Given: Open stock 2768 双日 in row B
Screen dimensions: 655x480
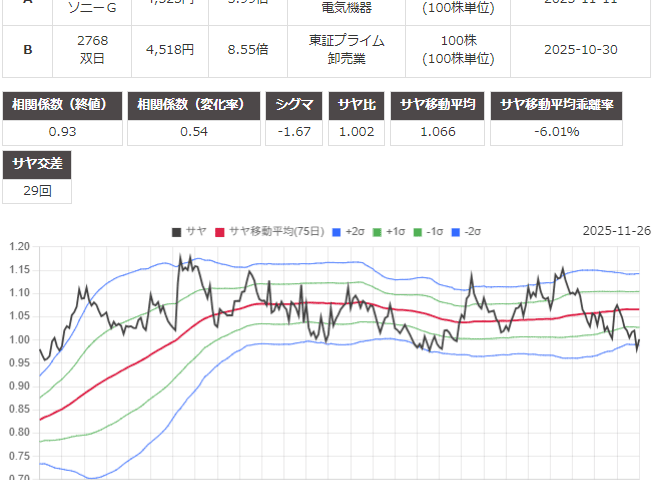Looking at the screenshot, I should click(95, 49).
